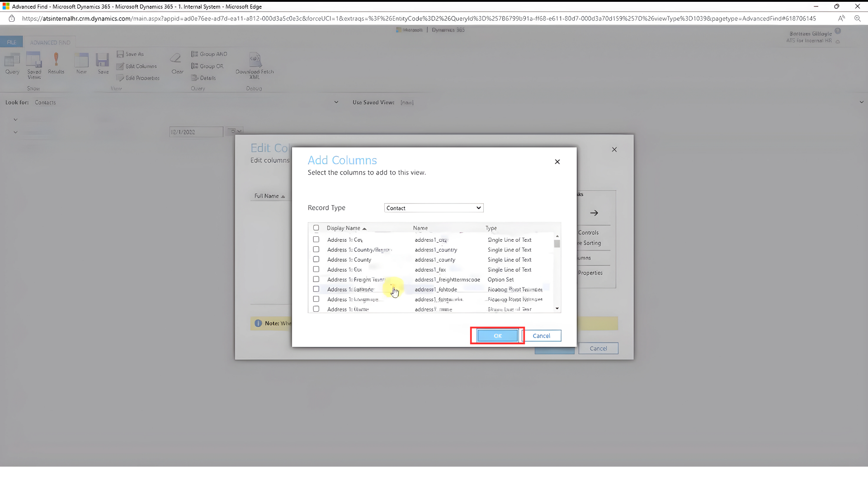Click the Save As ribbon item
This screenshot has width=868, height=488.
[130, 54]
